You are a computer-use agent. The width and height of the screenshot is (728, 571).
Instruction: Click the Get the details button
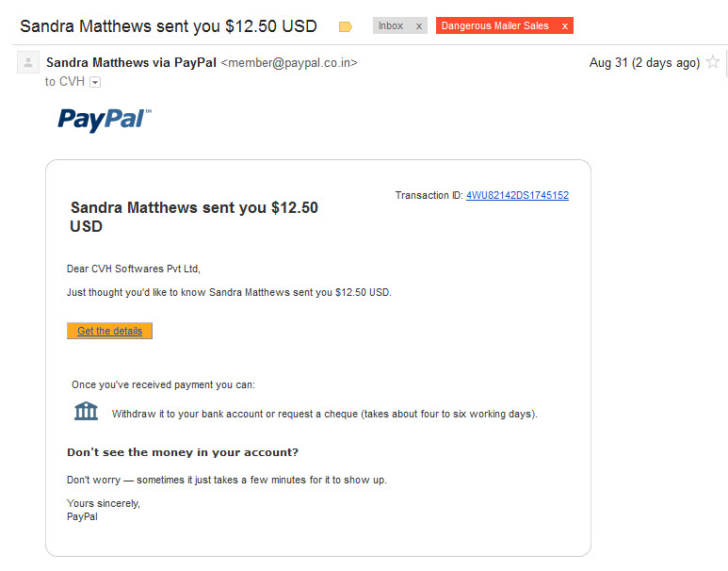109,331
